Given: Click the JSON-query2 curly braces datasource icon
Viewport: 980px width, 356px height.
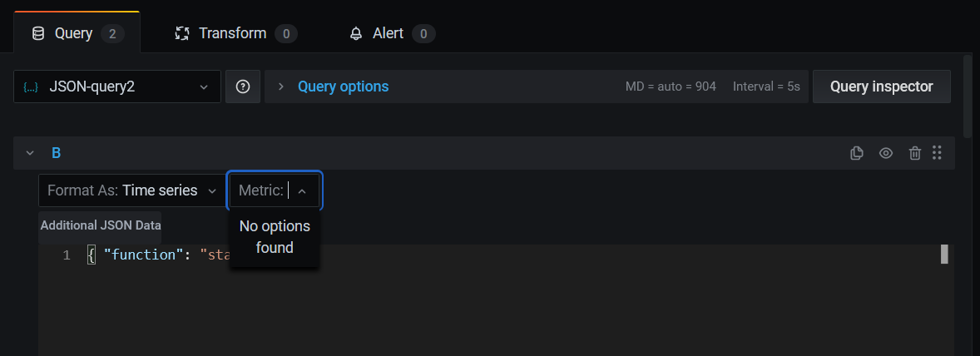Looking at the screenshot, I should (30, 87).
